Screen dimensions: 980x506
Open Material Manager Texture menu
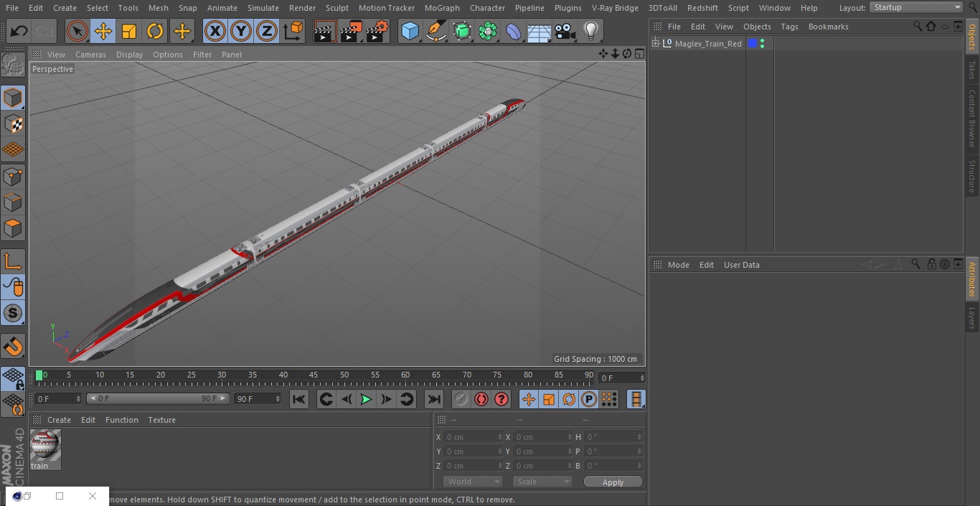pyautogui.click(x=161, y=420)
